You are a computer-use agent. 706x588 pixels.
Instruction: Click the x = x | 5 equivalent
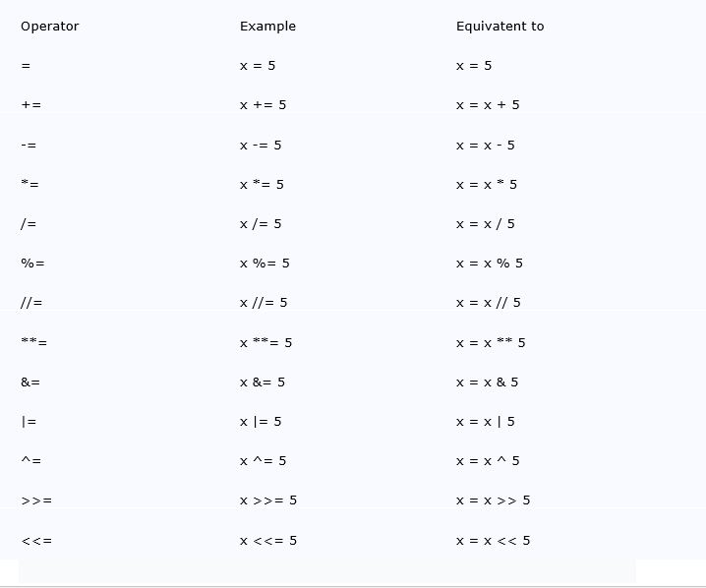[486, 422]
